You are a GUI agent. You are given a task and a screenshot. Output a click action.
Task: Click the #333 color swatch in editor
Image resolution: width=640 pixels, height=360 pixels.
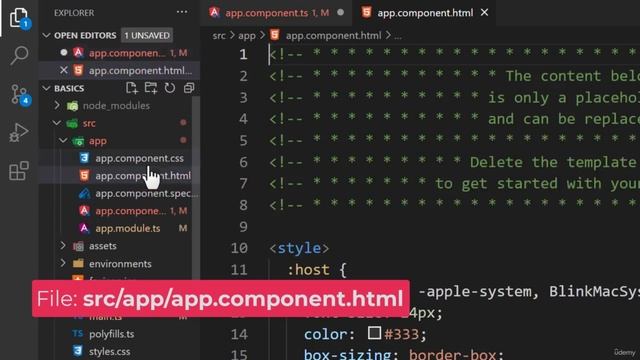click(374, 333)
